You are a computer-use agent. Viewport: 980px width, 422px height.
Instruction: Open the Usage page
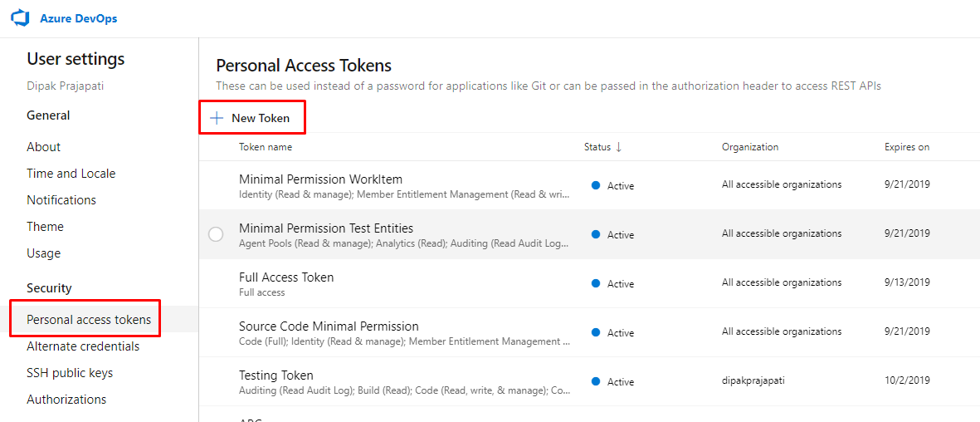click(x=44, y=253)
